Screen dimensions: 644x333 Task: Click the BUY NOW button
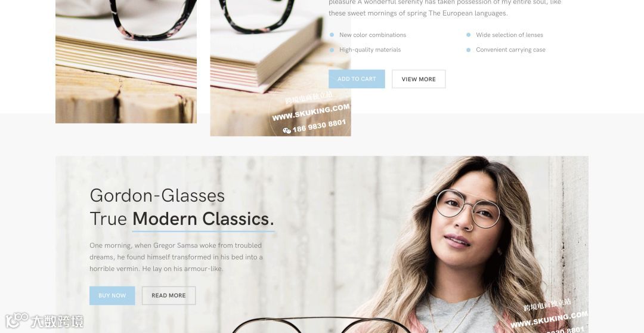[112, 295]
